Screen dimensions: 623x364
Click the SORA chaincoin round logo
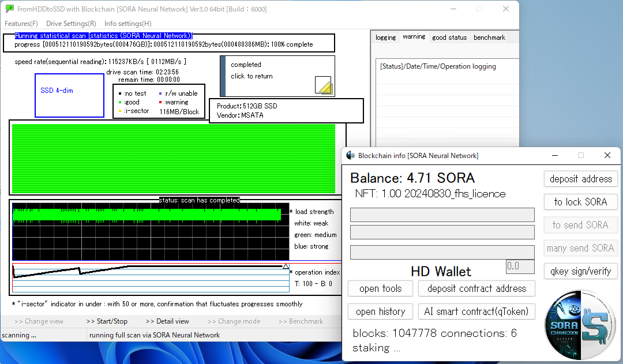click(x=580, y=325)
